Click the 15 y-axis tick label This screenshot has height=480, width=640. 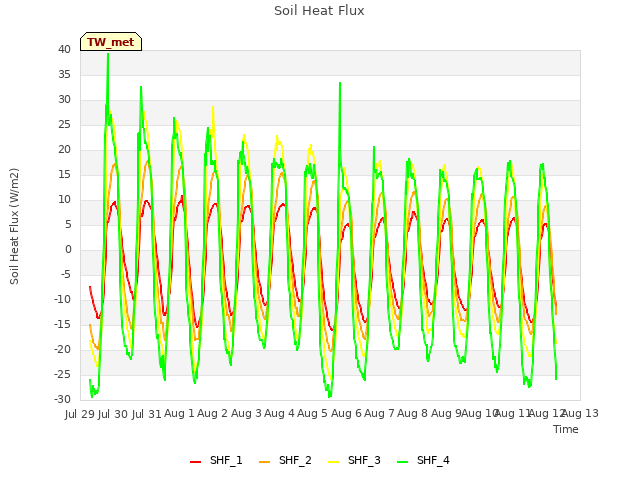click(x=64, y=175)
